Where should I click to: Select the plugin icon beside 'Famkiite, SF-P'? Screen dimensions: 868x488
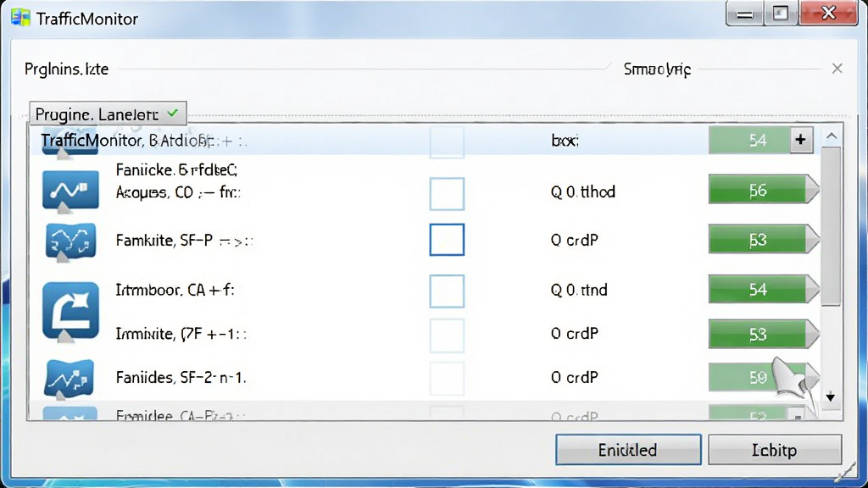coord(70,241)
